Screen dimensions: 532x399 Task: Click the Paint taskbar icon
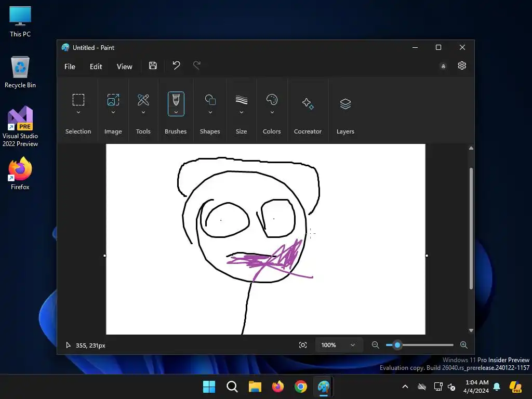point(324,387)
